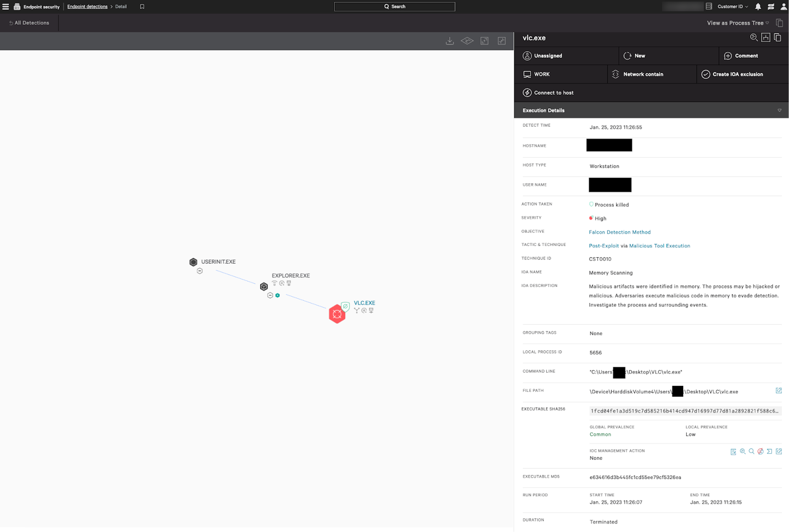This screenshot has width=789, height=532.
Task: Select the Local Process ID 5656
Action: (x=596, y=353)
